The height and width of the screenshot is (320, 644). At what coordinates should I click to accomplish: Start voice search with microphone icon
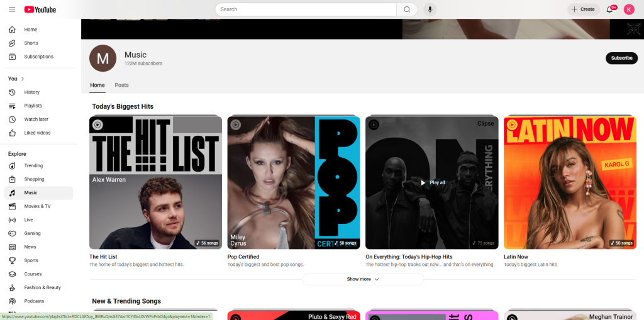(x=430, y=9)
